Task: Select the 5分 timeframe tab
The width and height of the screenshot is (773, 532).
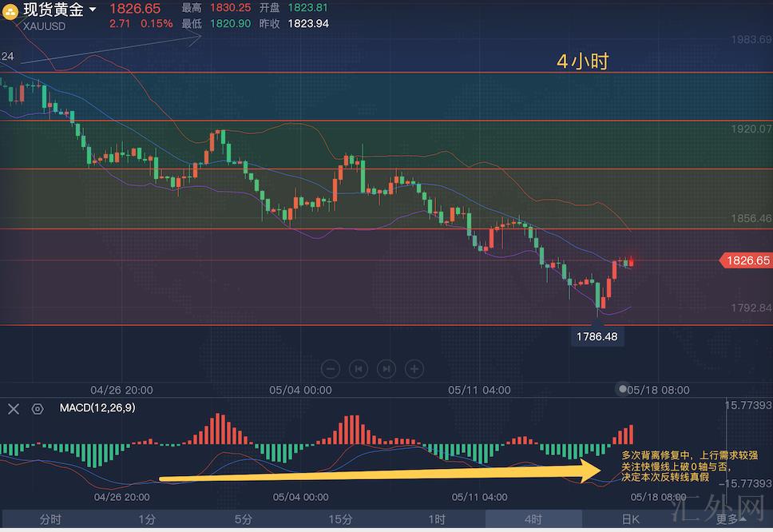Action: coord(243,519)
